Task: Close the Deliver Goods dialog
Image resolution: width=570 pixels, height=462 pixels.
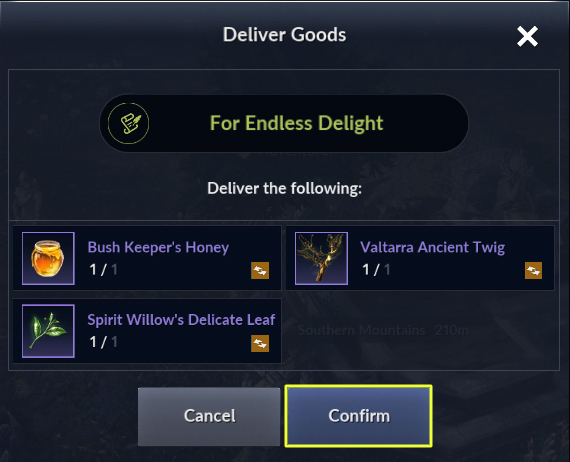Action: (x=527, y=36)
